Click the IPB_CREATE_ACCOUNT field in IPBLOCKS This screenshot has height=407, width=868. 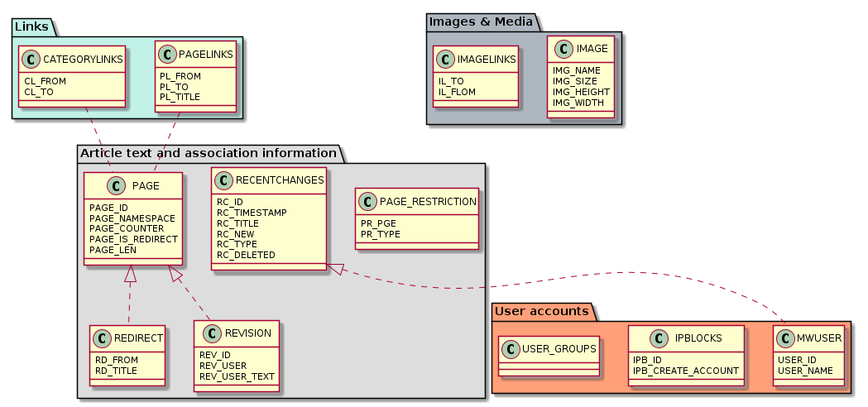click(685, 370)
